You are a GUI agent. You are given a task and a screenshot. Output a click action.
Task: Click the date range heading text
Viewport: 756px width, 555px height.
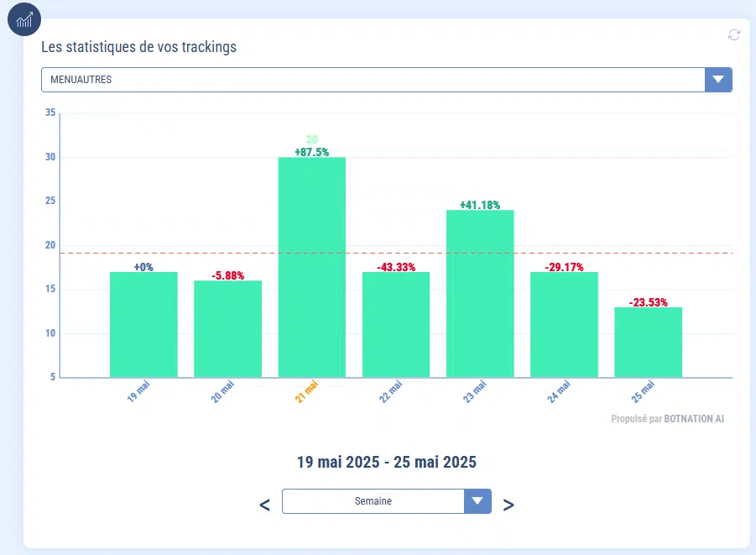(x=387, y=462)
